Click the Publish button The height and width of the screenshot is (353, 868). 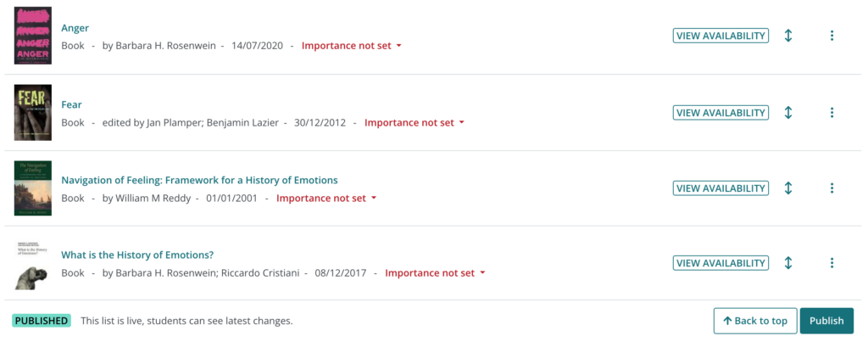pyautogui.click(x=826, y=321)
